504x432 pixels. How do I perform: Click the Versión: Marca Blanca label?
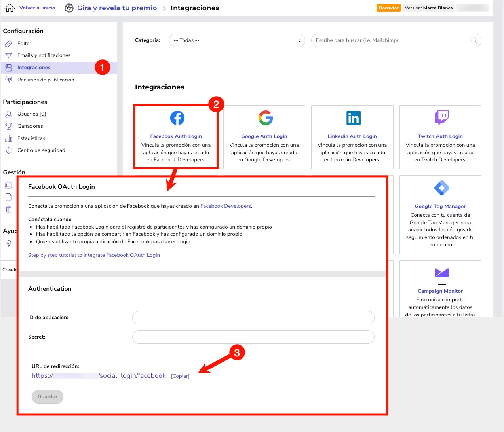(x=429, y=8)
